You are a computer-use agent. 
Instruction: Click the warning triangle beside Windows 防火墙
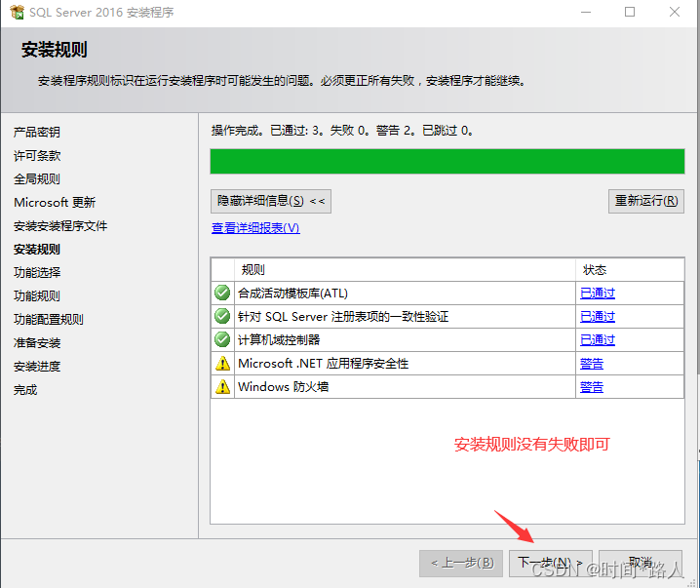pyautogui.click(x=222, y=387)
